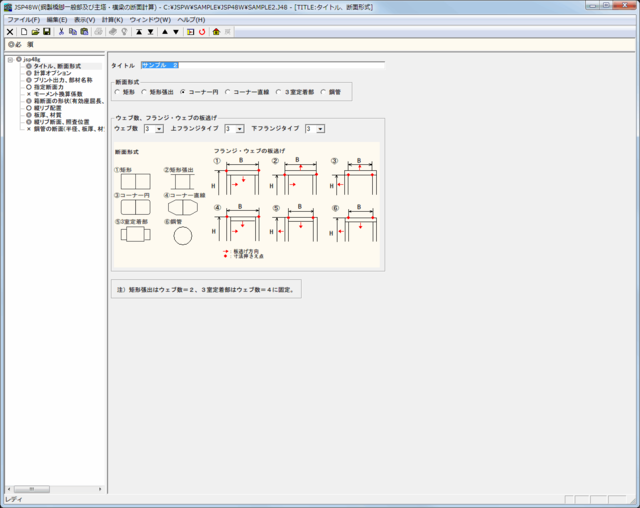Click the Home house toolbar icon
Screen dimensions: 640x508
(x=216, y=32)
